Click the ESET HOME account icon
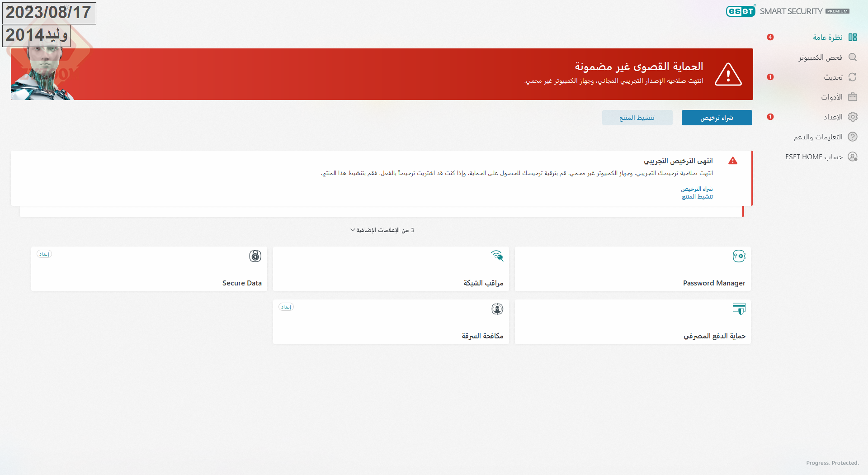Viewport: 868px width, 475px height. coord(853,157)
